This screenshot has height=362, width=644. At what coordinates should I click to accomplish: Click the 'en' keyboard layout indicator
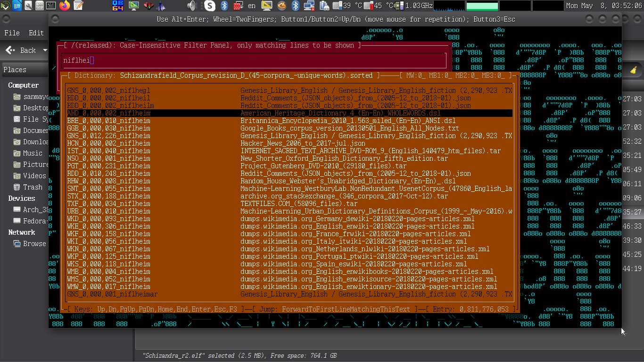[252, 6]
